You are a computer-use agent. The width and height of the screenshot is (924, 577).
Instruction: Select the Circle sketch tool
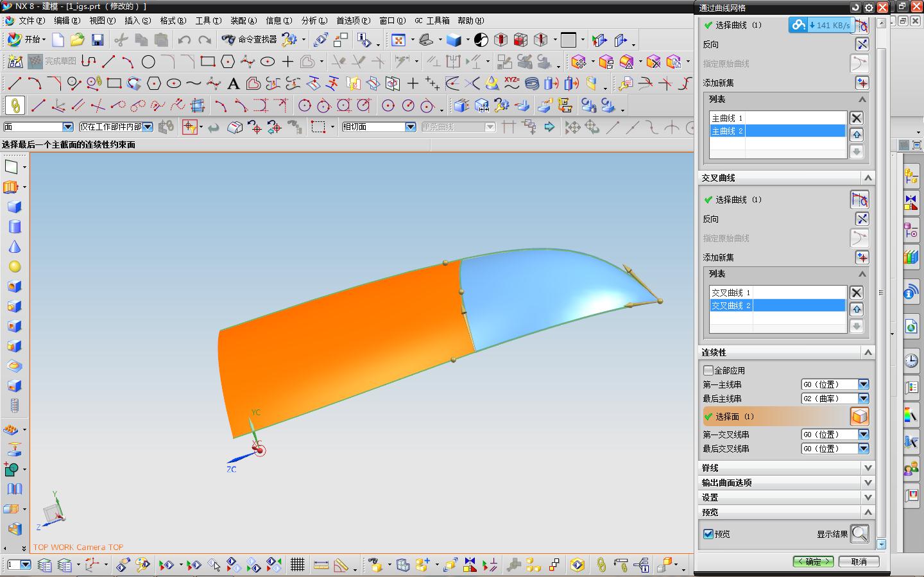click(148, 62)
